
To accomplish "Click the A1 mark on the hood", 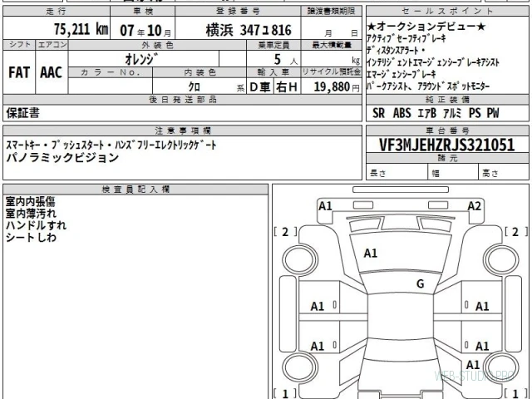I will pos(371,253).
